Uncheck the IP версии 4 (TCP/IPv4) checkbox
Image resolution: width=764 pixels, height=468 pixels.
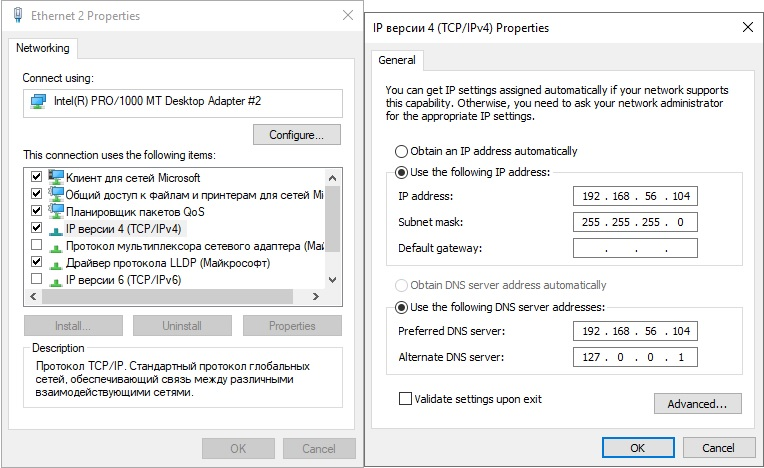coord(37,228)
